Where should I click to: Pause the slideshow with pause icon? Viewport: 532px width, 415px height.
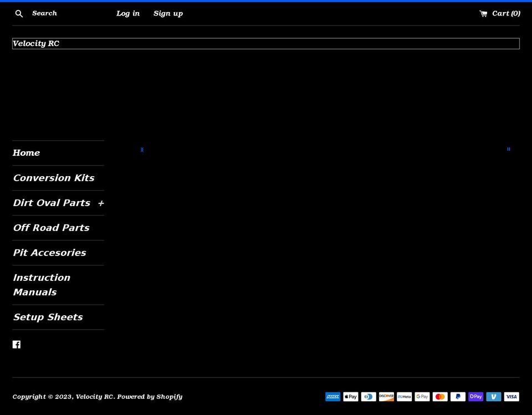pos(509,149)
